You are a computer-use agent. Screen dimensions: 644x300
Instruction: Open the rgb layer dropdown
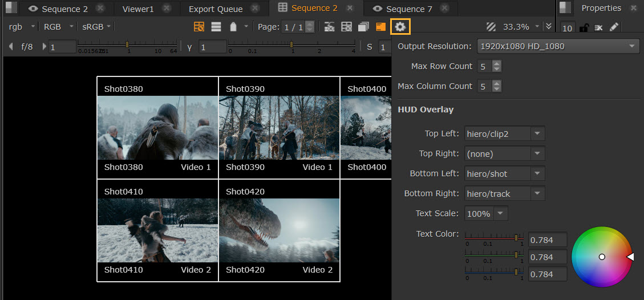tap(22, 27)
